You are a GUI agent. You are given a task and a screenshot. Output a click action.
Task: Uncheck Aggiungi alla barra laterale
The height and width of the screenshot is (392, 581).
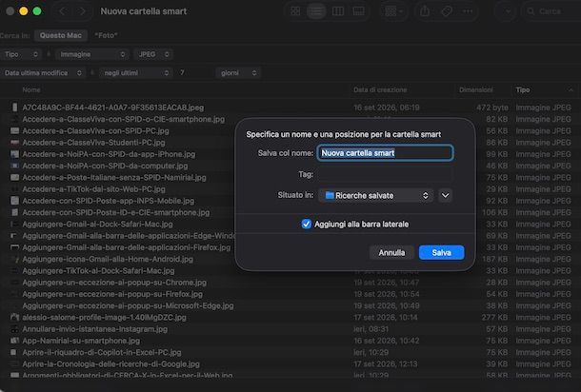(306, 224)
